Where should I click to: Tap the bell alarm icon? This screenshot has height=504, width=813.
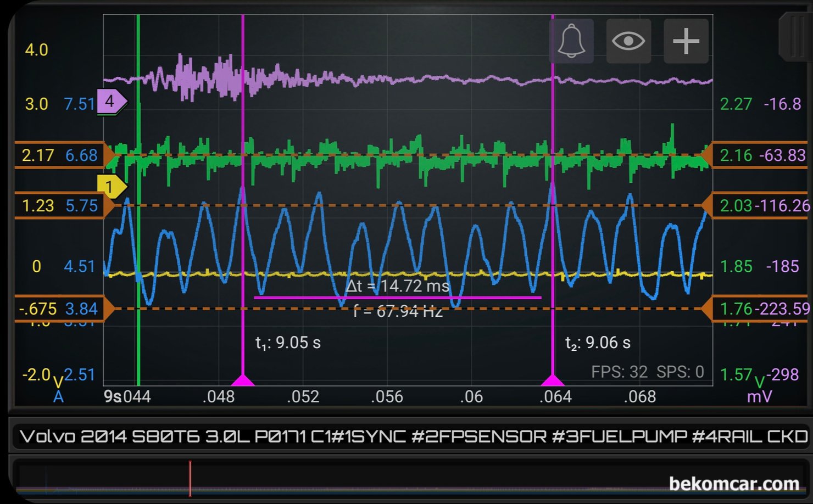pyautogui.click(x=571, y=41)
